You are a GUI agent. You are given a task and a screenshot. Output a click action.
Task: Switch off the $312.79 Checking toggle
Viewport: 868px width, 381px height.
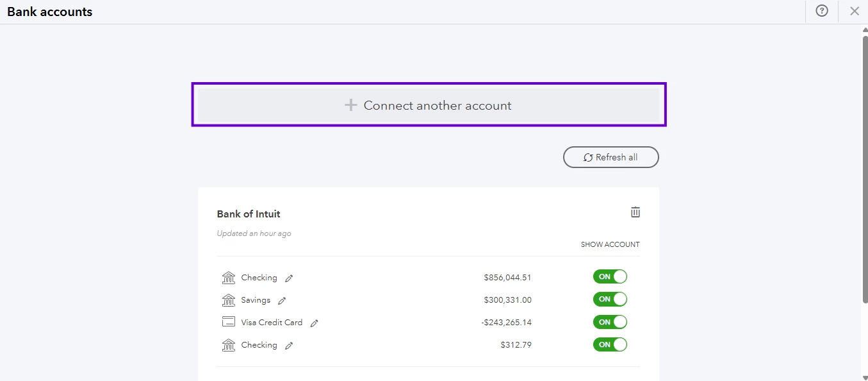(610, 344)
